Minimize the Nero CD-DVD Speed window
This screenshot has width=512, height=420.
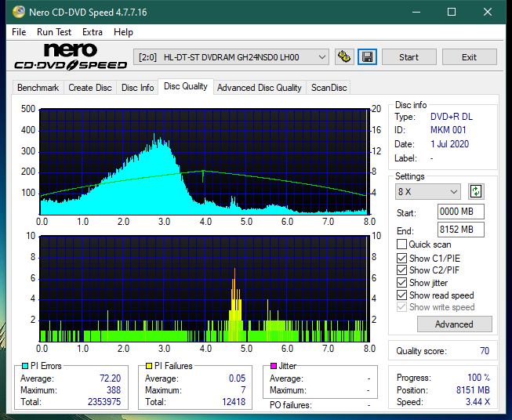pos(416,12)
